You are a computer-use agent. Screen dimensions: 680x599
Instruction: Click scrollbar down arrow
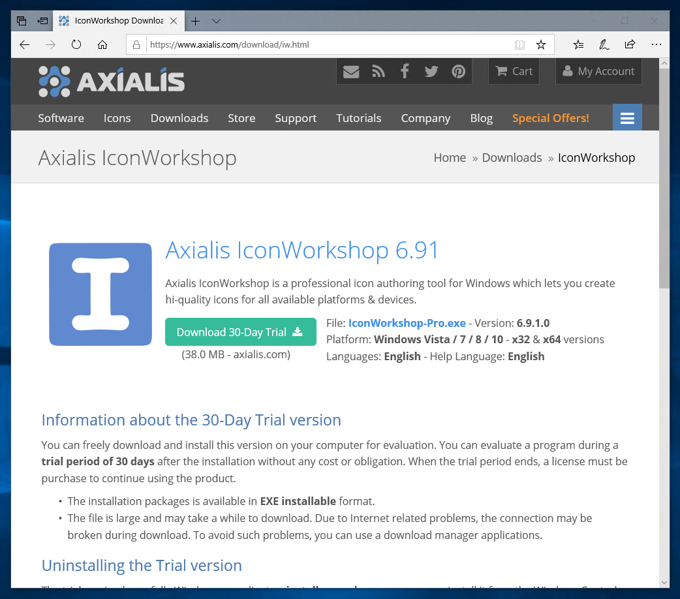[664, 583]
